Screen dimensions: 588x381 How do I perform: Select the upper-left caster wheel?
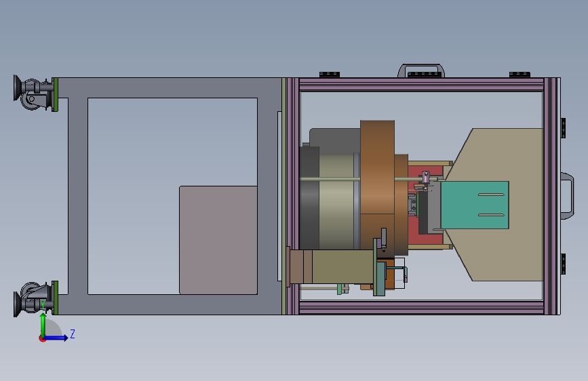coord(33,94)
